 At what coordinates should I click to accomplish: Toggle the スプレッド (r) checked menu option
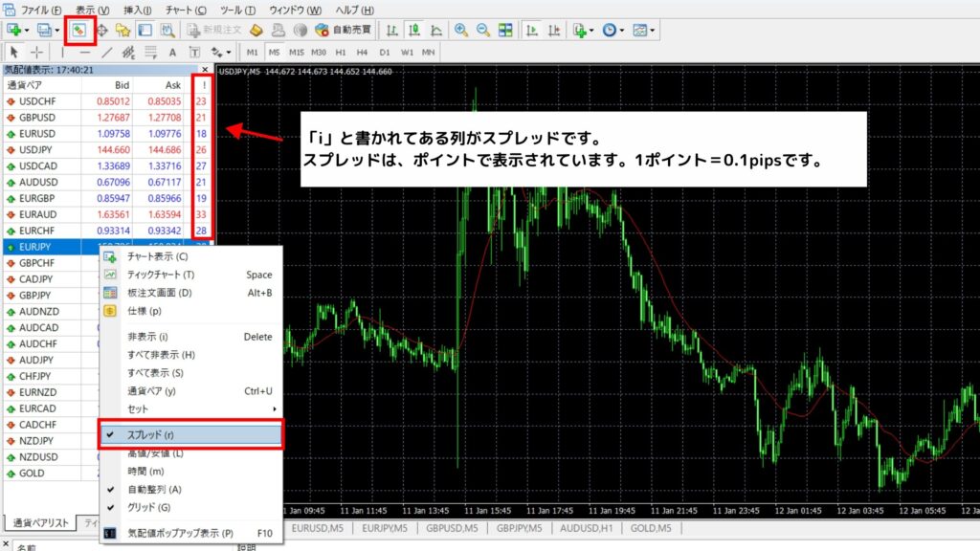(191, 434)
